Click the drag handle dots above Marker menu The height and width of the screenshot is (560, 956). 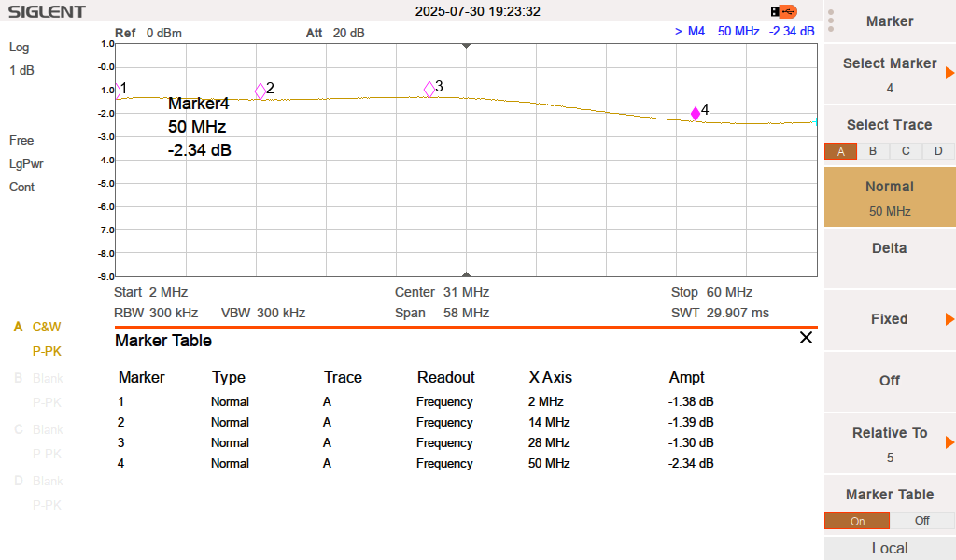point(831,21)
